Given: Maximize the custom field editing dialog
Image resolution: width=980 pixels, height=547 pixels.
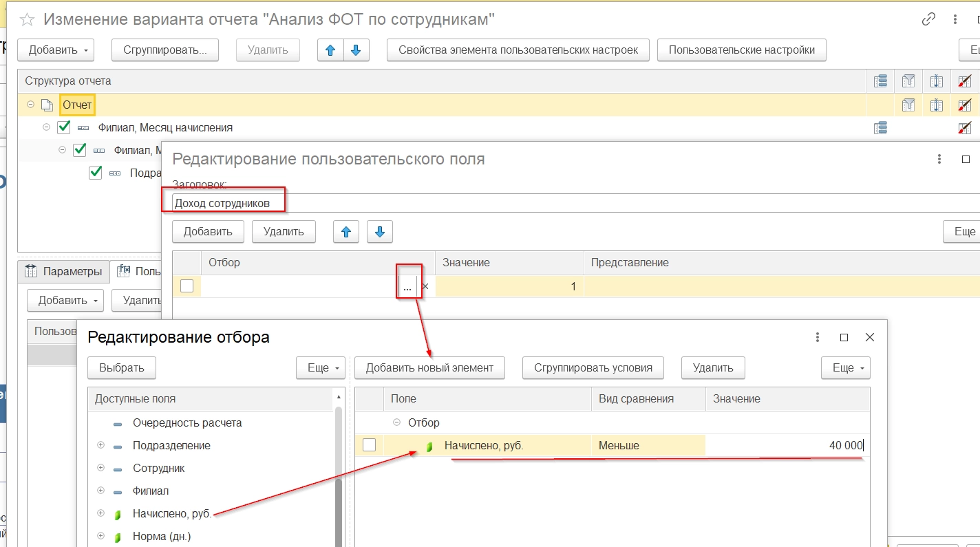Looking at the screenshot, I should tap(966, 159).
